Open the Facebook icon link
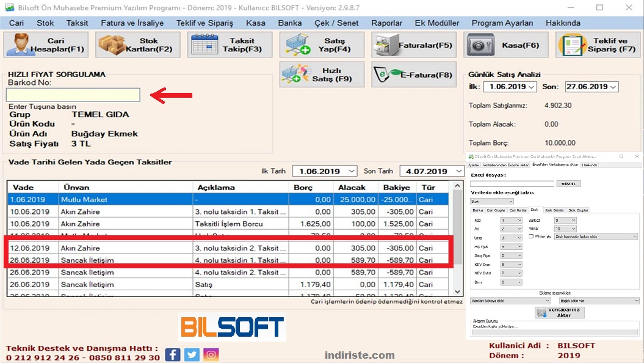This screenshot has width=644, height=363. point(173,354)
